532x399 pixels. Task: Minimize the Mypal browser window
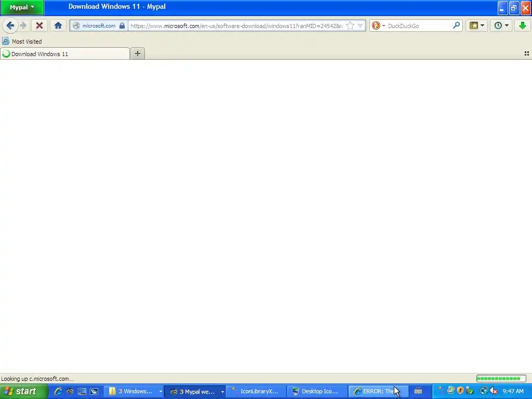[x=502, y=8]
